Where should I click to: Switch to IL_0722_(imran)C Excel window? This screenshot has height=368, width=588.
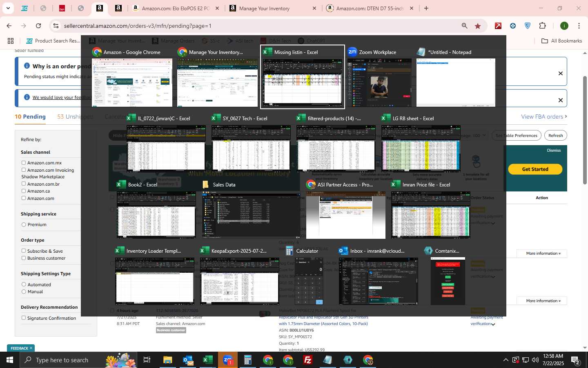pos(166,143)
